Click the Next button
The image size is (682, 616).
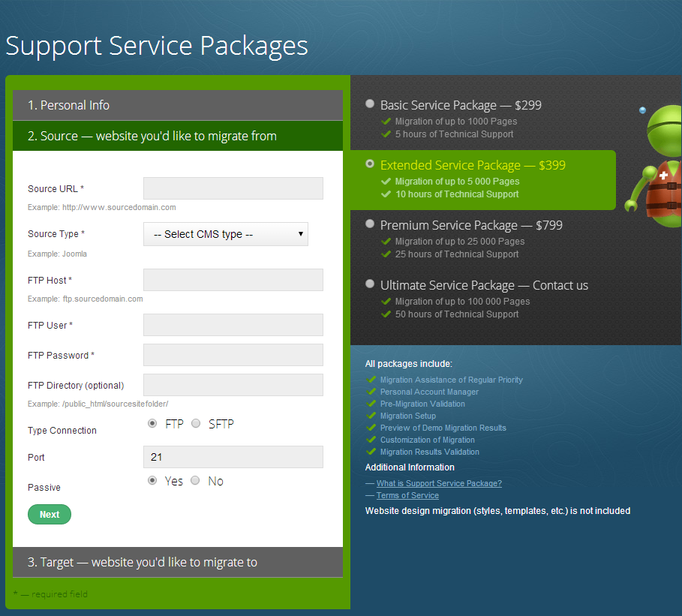click(x=50, y=514)
